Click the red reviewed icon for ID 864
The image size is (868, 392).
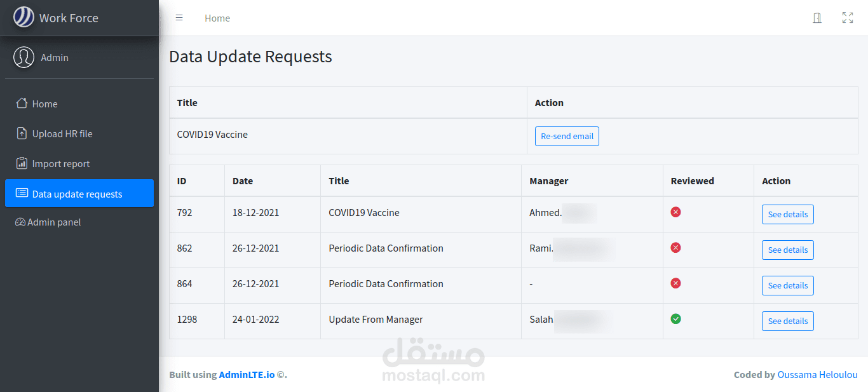point(676,283)
